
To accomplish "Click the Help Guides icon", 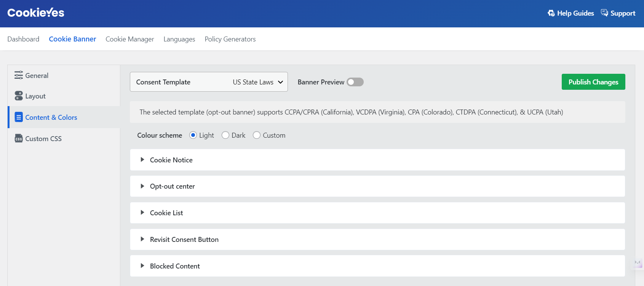I will (x=551, y=13).
